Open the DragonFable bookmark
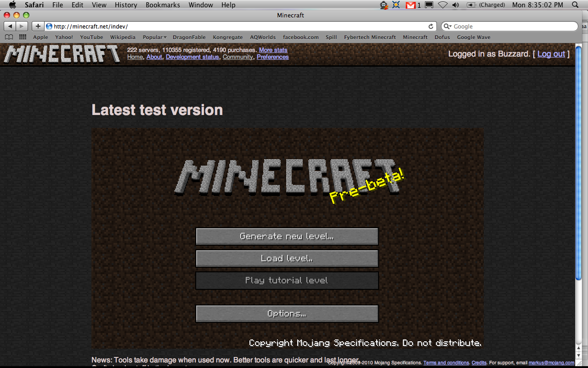588x368 pixels. 189,37
